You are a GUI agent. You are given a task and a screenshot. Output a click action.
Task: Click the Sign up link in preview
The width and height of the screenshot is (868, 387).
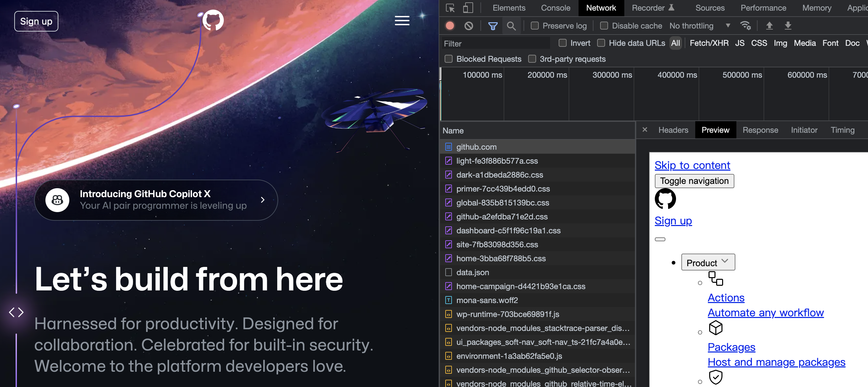(x=673, y=221)
